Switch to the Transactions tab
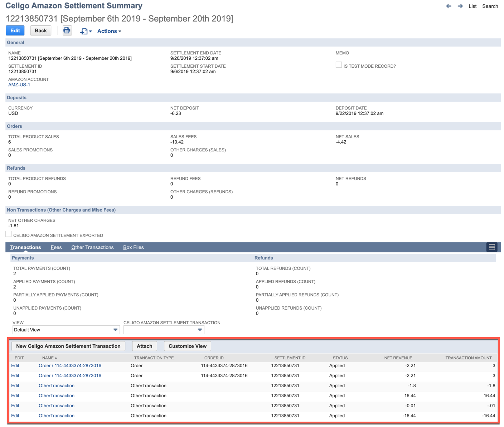The width and height of the screenshot is (504, 427). tap(25, 247)
